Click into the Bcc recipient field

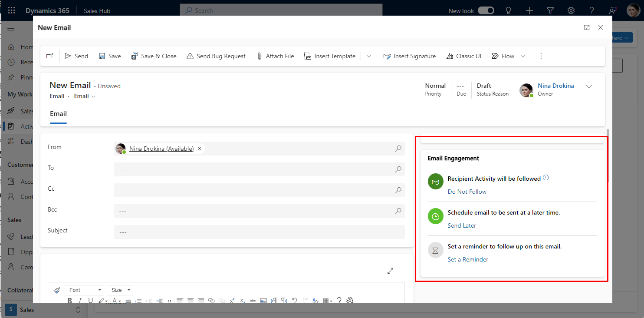[260, 211]
